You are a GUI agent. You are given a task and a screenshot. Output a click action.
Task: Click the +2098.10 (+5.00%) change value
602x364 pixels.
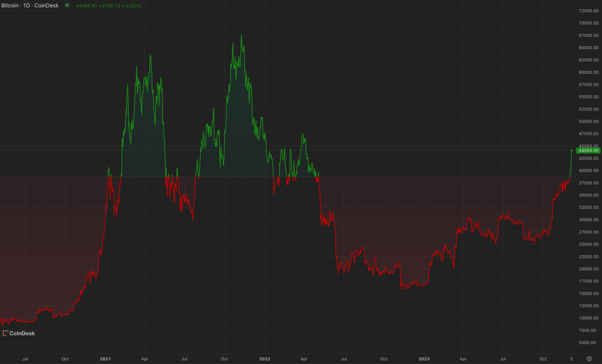(x=120, y=6)
